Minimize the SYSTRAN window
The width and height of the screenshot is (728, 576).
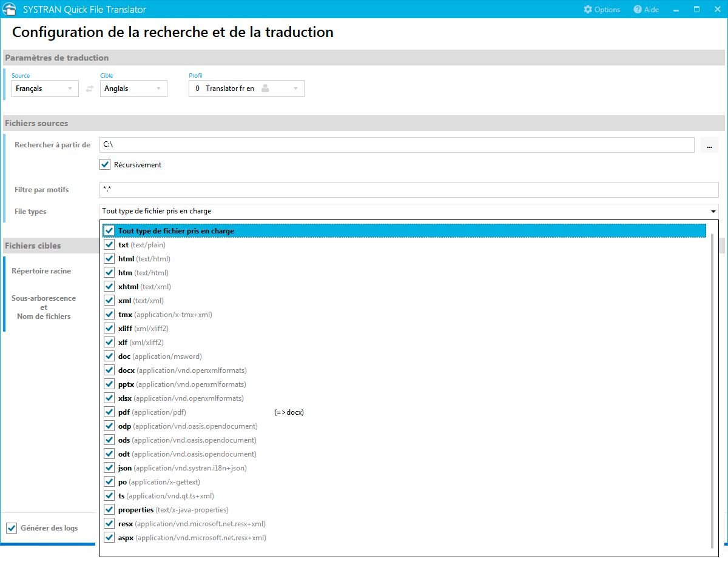676,9
